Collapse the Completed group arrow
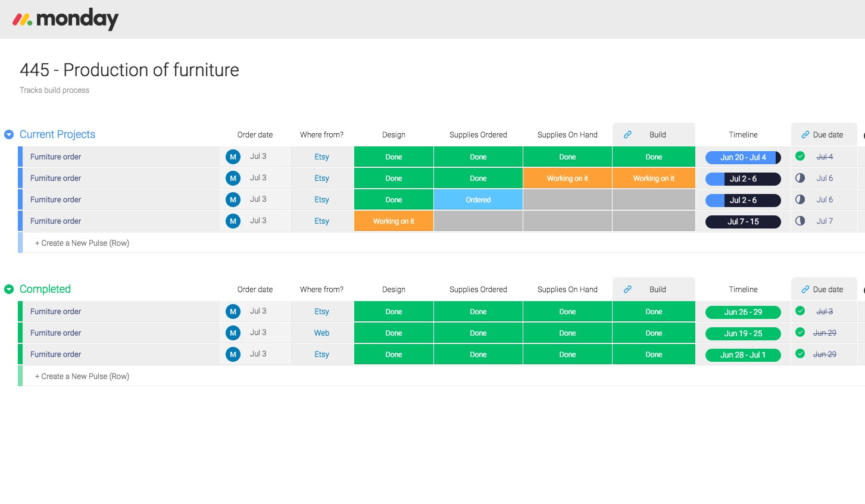865x504 pixels. [x=9, y=289]
